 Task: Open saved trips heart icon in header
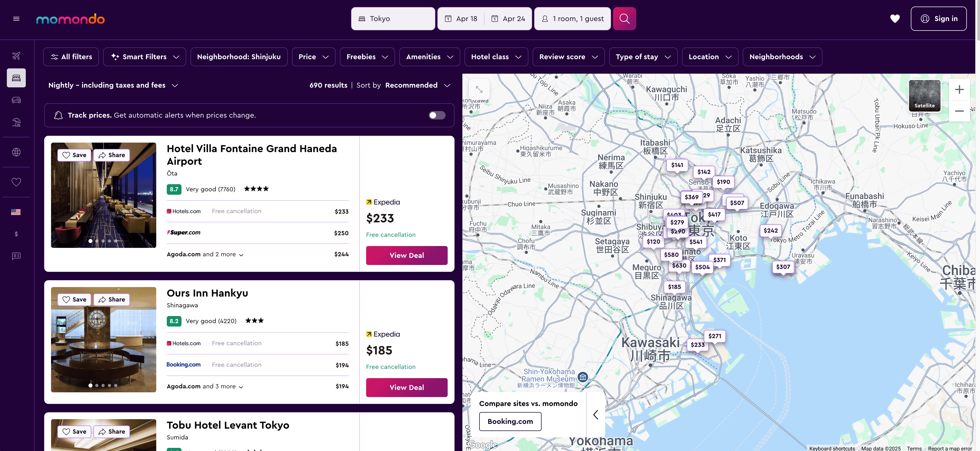[x=895, y=19]
